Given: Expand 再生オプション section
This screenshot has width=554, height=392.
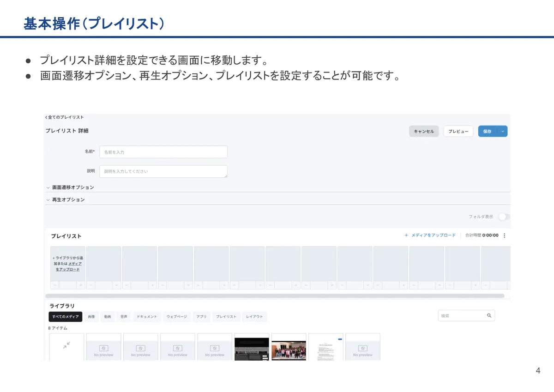Looking at the screenshot, I should [x=66, y=200].
